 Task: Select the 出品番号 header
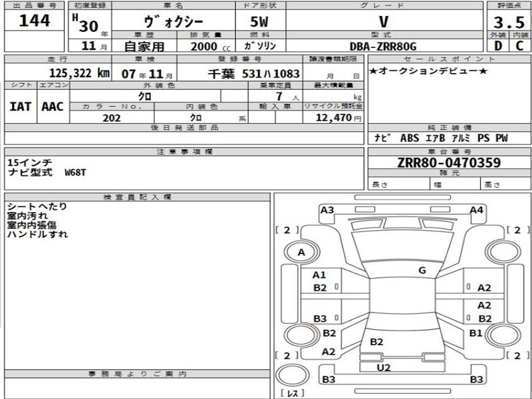click(x=35, y=5)
